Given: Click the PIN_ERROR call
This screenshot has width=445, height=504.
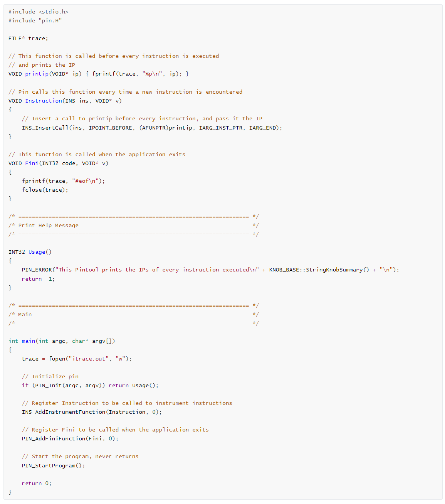Looking at the screenshot, I should coord(37,270).
